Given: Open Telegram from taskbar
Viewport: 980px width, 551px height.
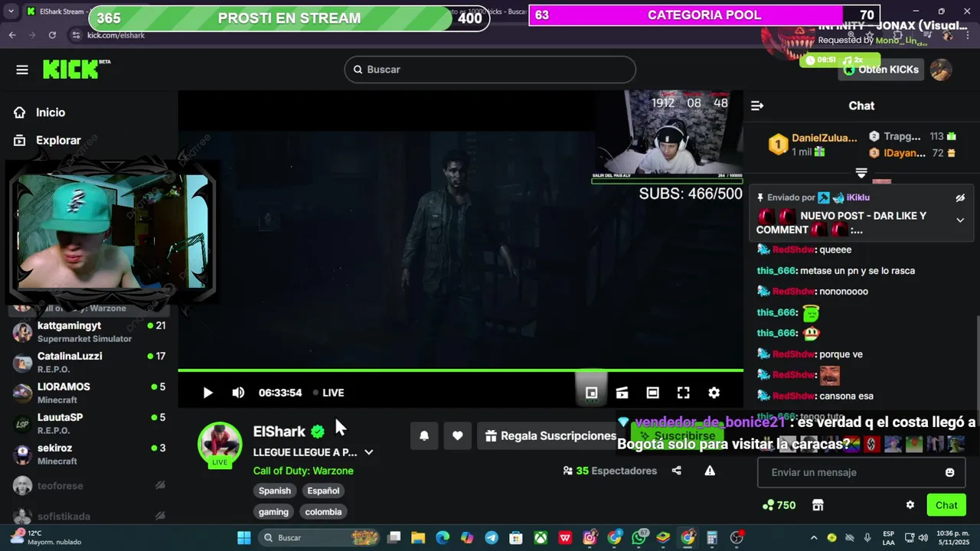Looking at the screenshot, I should click(492, 538).
